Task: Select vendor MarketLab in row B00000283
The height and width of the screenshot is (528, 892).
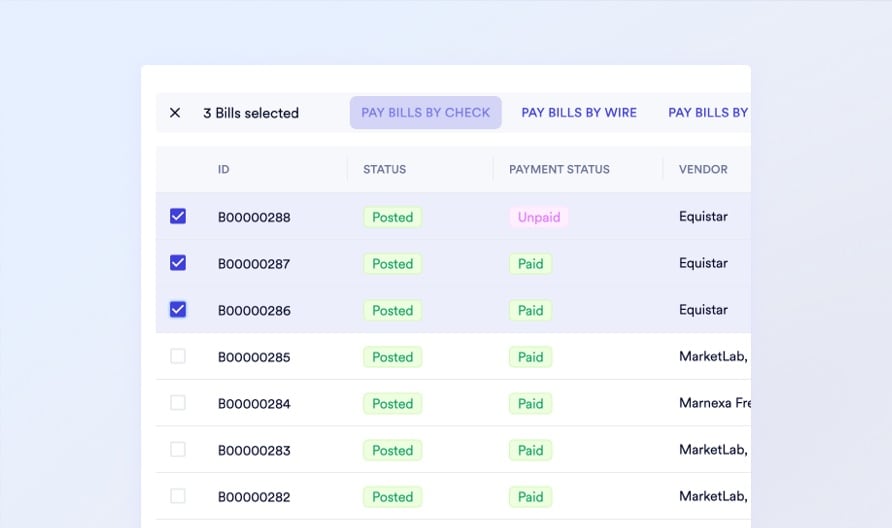Action: click(x=714, y=450)
